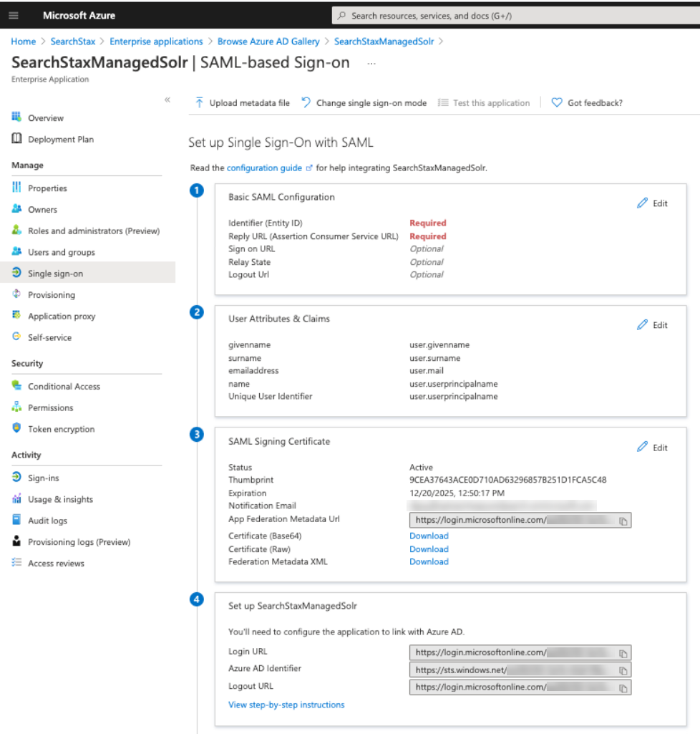
Task: Click the Permissions hierarchy icon
Action: (16, 407)
